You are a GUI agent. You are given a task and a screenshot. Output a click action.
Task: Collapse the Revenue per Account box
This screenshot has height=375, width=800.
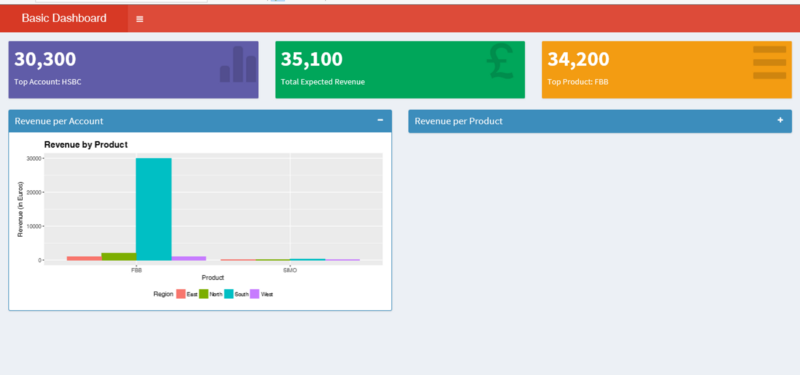coord(380,120)
